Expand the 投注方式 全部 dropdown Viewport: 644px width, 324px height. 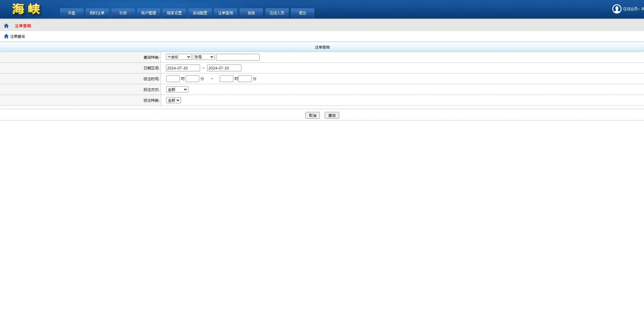(177, 89)
